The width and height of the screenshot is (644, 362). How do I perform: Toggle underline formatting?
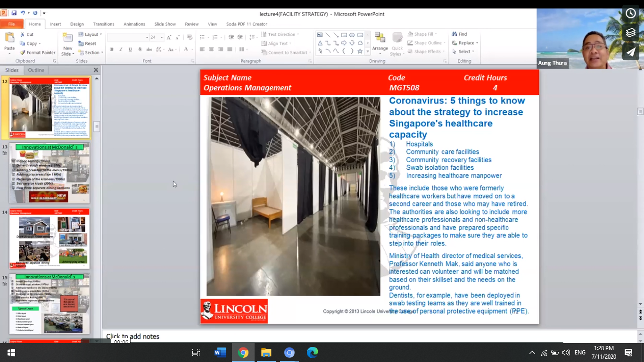click(130, 49)
